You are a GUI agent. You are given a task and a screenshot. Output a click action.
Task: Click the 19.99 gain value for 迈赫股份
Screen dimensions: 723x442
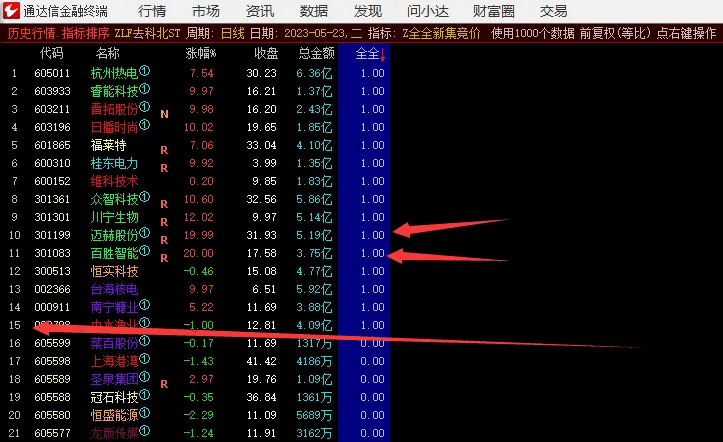[x=199, y=235]
